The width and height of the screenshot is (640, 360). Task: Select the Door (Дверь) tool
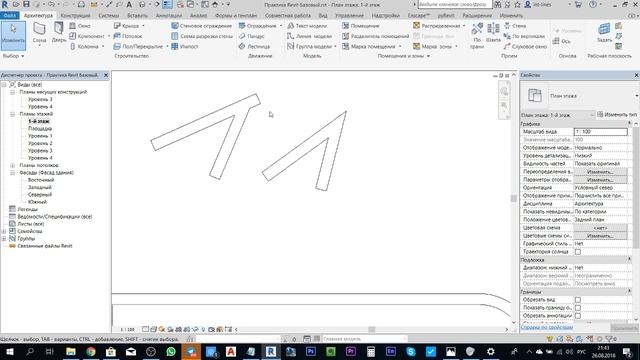[59, 33]
